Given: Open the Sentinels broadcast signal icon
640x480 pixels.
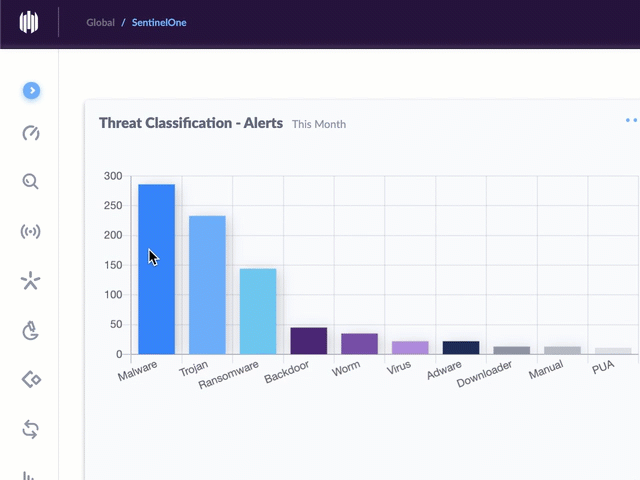Looking at the screenshot, I should [x=31, y=232].
